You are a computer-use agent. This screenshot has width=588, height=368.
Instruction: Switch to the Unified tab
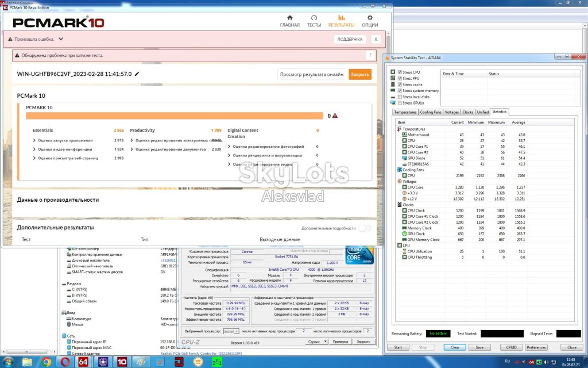click(482, 112)
